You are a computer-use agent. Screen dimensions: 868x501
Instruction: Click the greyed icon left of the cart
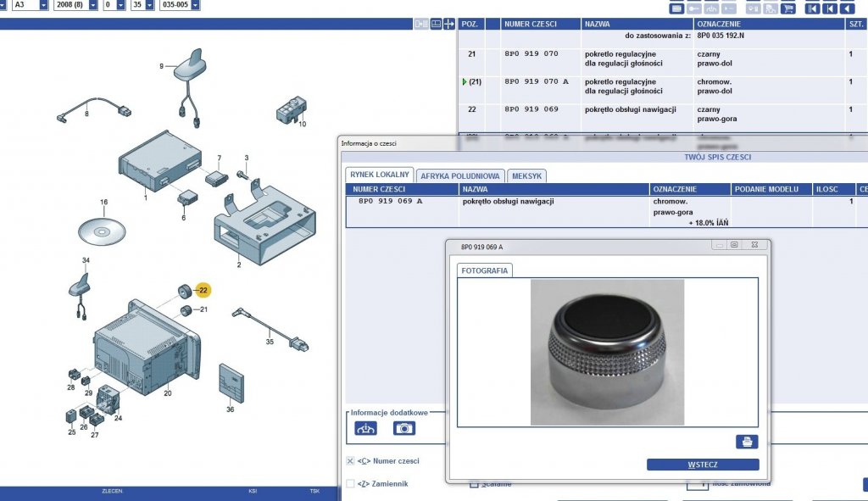770,8
